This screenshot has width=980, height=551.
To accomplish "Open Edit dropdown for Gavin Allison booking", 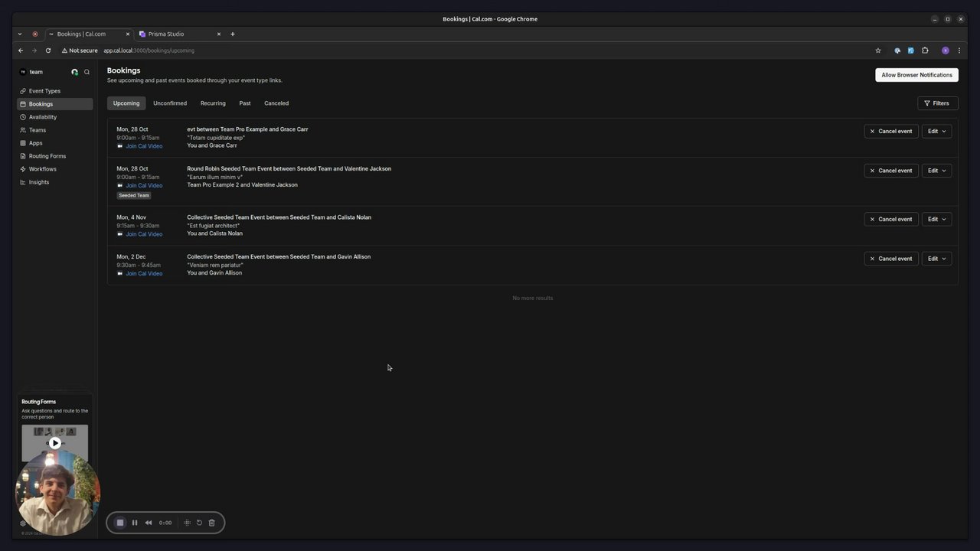I will pyautogui.click(x=936, y=259).
